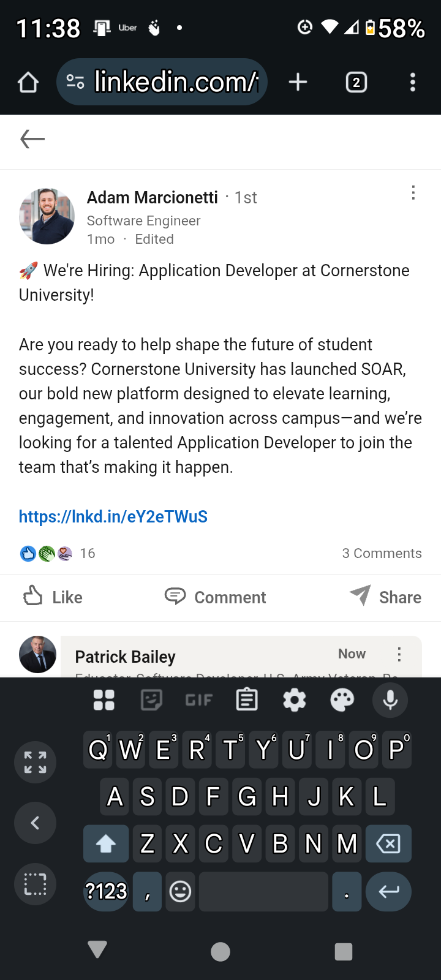Open the lnkd.in job link

(113, 516)
